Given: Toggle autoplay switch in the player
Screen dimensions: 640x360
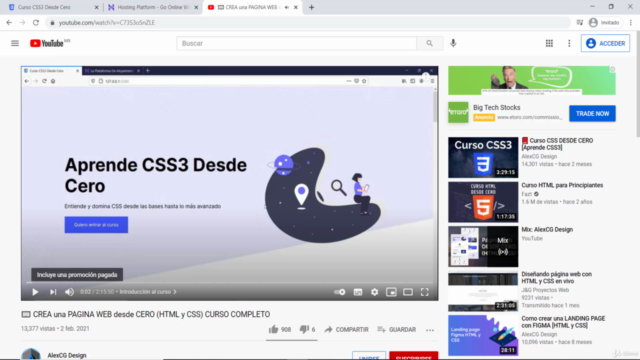Looking at the screenshot, I should point(340,292).
